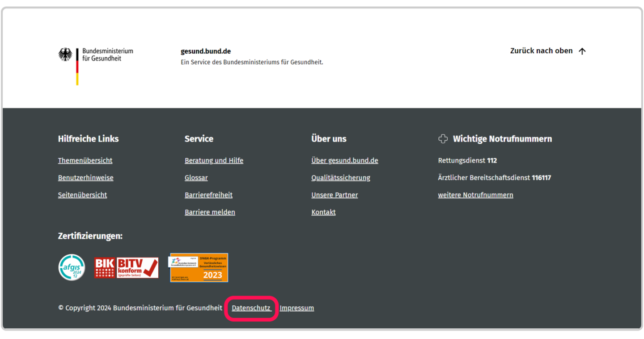This screenshot has height=339, width=644.
Task: Open Benutzerhinweise in the footer
Action: pyautogui.click(x=85, y=178)
